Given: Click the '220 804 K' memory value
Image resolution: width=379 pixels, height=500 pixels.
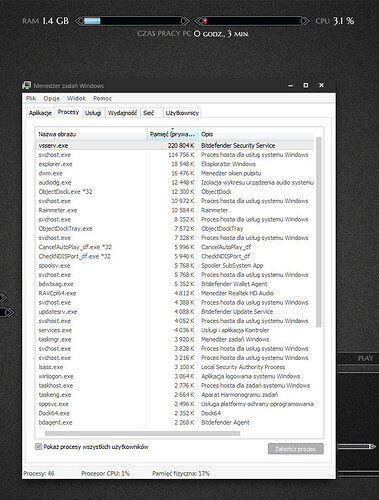Looking at the screenshot, I should (x=181, y=146).
